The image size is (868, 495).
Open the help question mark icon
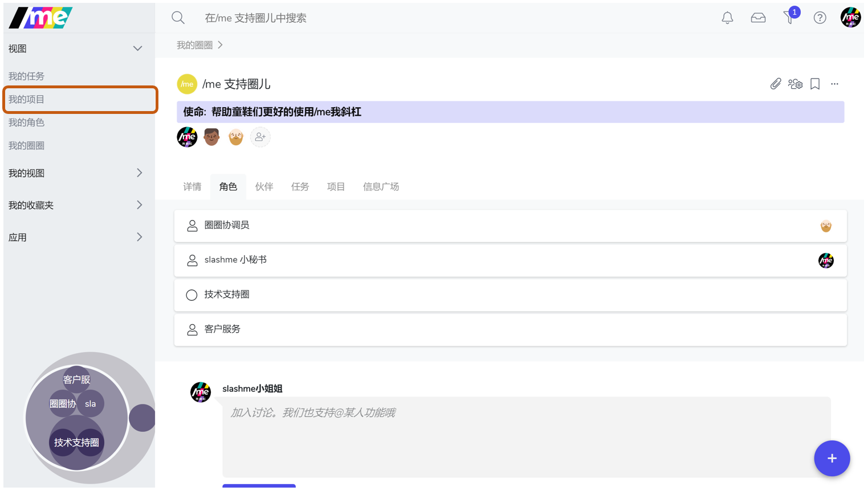[820, 18]
